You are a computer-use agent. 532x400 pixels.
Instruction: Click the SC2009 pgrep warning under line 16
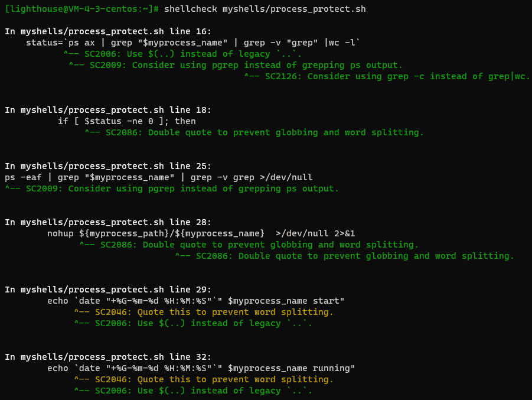click(236, 65)
